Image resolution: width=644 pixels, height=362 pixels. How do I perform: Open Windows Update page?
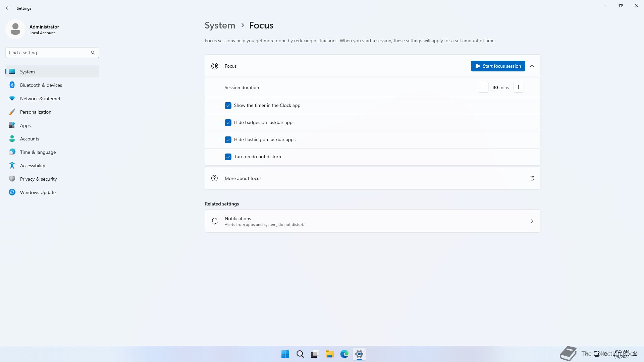(52, 192)
